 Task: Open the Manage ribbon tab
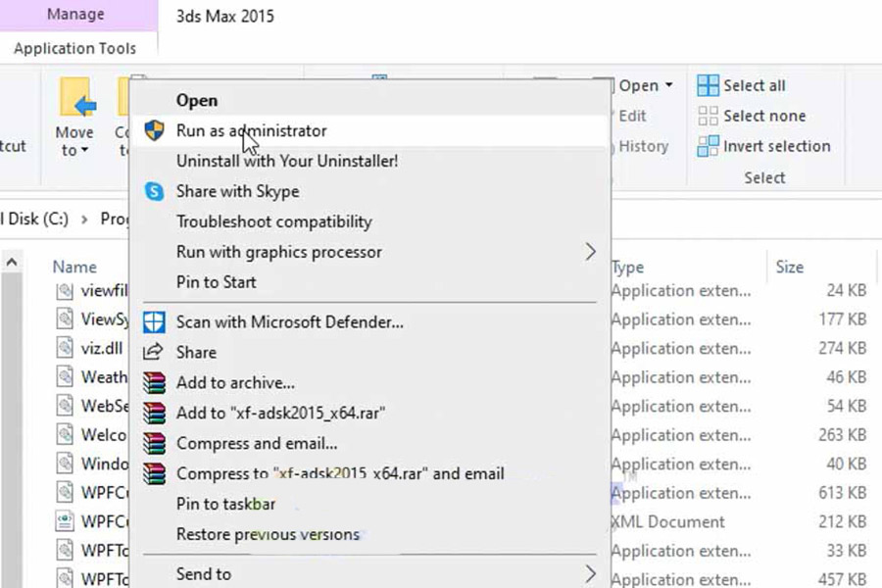[x=75, y=14]
